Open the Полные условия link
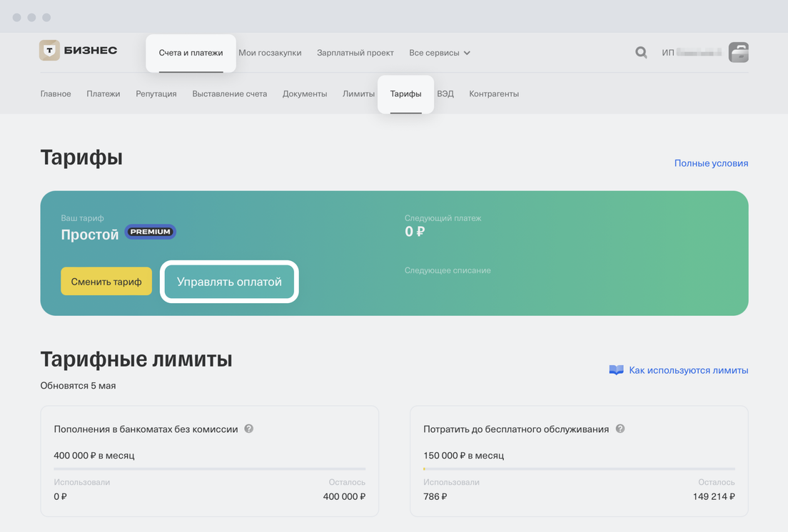The image size is (788, 532). [x=711, y=163]
